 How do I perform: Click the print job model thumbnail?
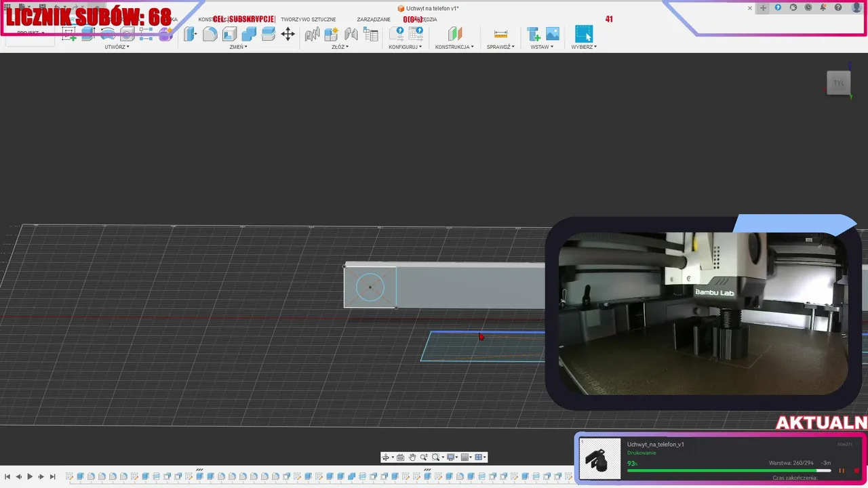[x=600, y=459]
